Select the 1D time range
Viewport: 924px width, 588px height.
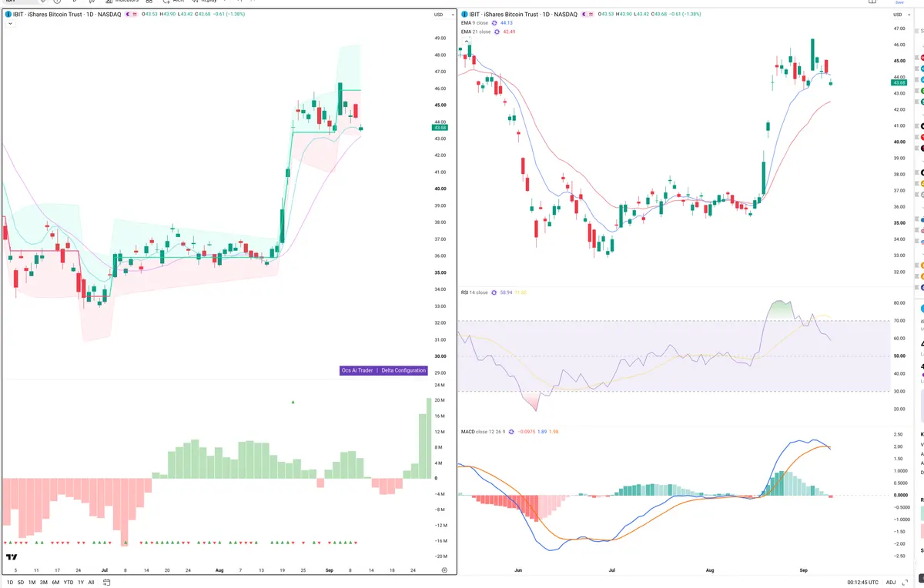click(10, 583)
